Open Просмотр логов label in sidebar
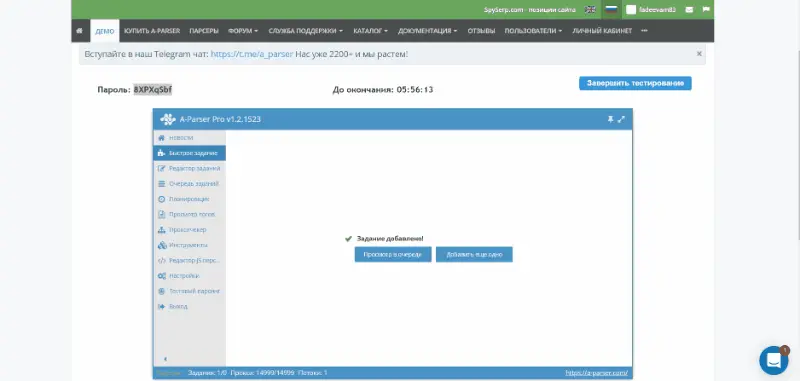The height and width of the screenshot is (381, 800). pos(192,214)
